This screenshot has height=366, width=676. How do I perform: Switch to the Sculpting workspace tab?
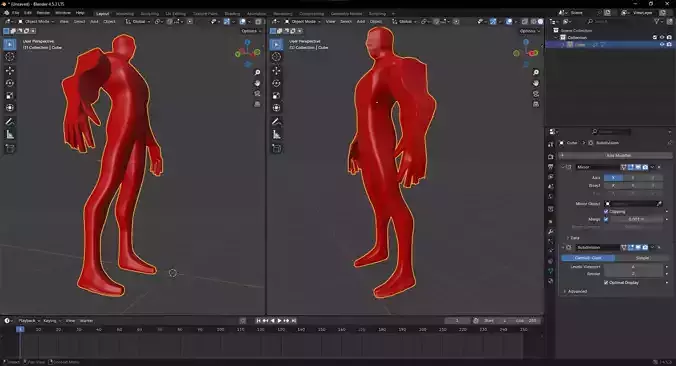coord(150,14)
